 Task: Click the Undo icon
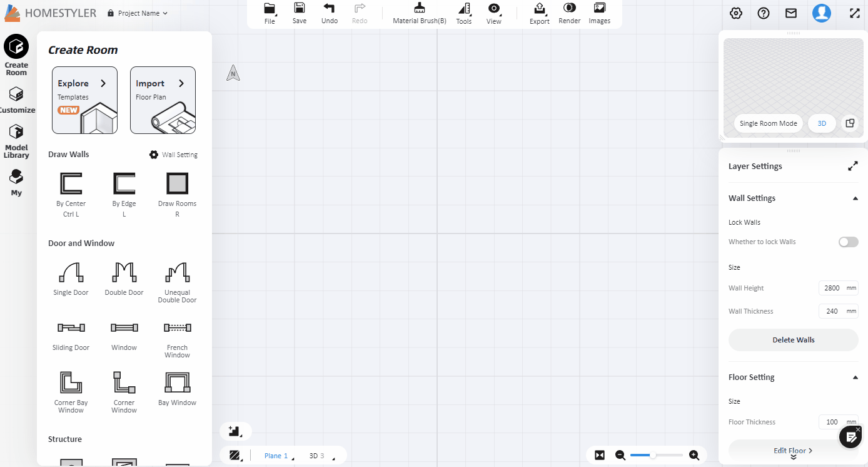tap(330, 13)
